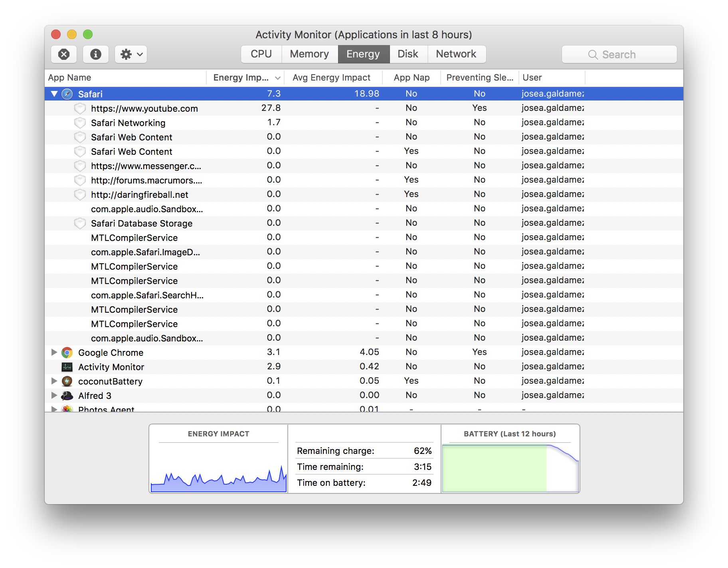Minimize the Activity Monitor window

(72, 34)
